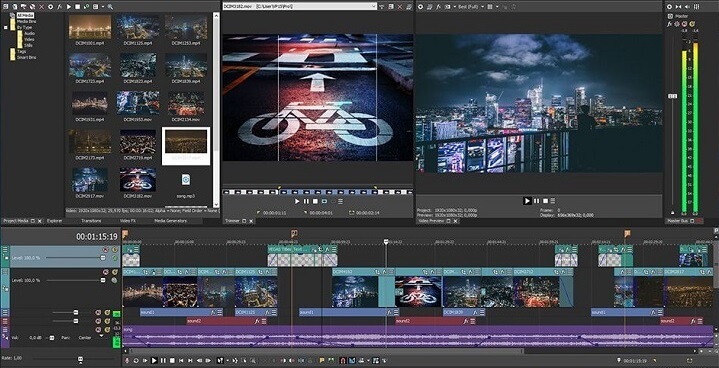
Task: Close the Trimmer tab
Action: click(x=251, y=221)
